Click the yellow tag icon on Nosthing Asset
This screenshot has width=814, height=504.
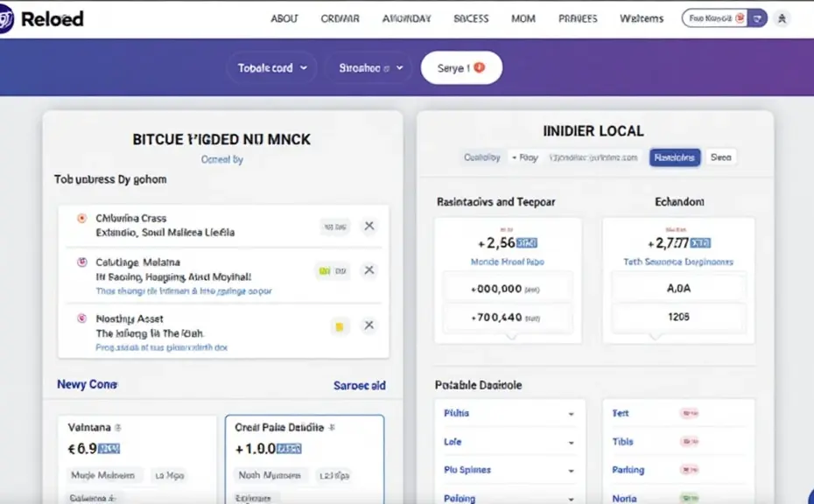pos(340,326)
